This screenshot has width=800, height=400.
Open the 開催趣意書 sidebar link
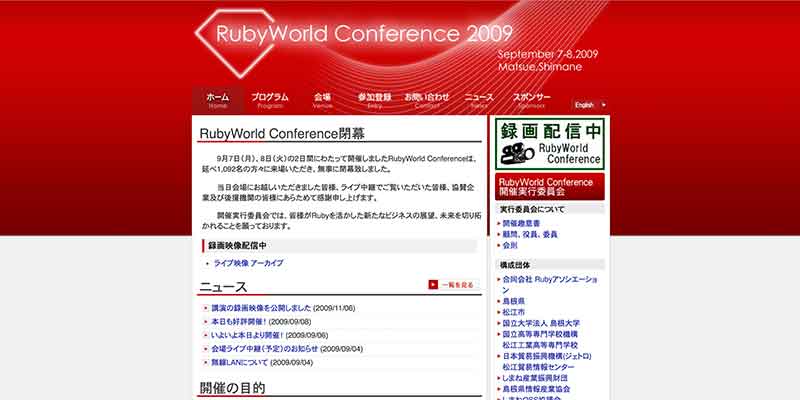pyautogui.click(x=521, y=223)
